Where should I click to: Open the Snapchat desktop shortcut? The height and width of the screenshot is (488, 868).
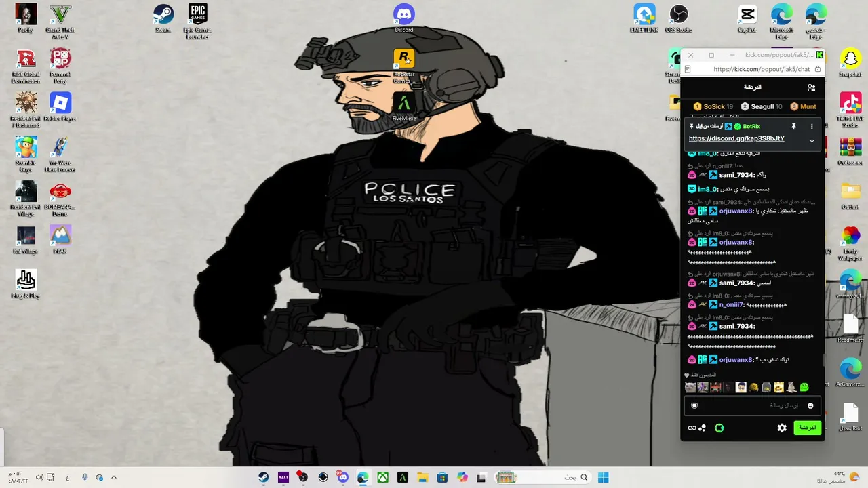point(850,62)
